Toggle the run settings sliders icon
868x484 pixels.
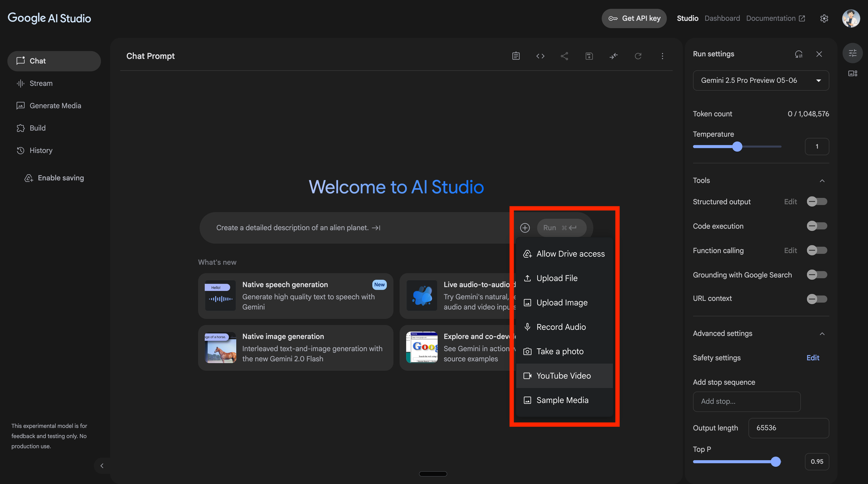[x=853, y=53]
